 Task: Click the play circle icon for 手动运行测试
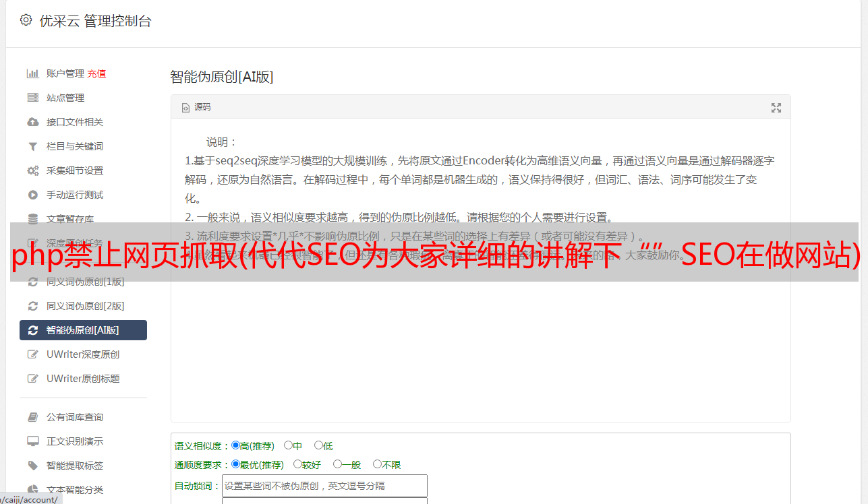click(x=32, y=195)
